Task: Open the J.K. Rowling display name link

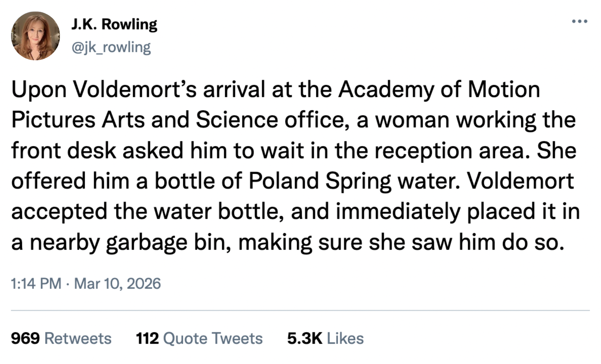Action: coord(114,24)
